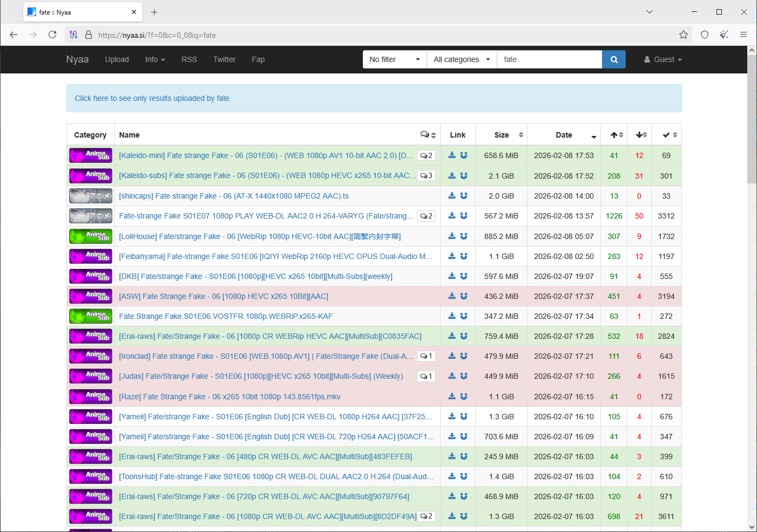Click the search field containing fate
This screenshot has width=757, height=532.
(x=549, y=59)
